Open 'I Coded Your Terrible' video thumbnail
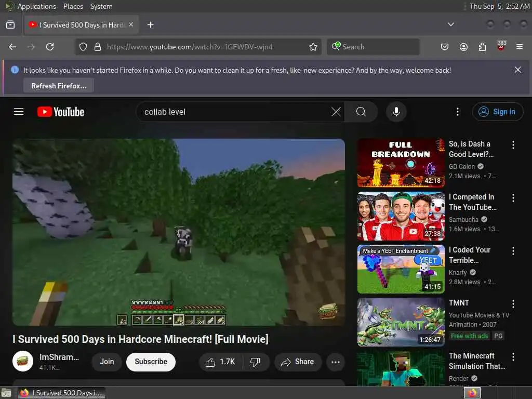The image size is (532, 399). (401, 269)
